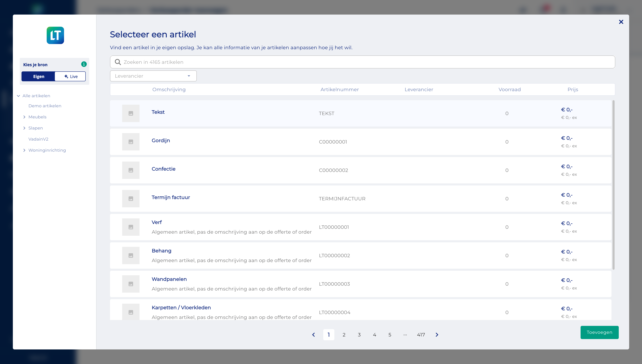Click article number LT00000002
The width and height of the screenshot is (642, 364).
tap(334, 255)
